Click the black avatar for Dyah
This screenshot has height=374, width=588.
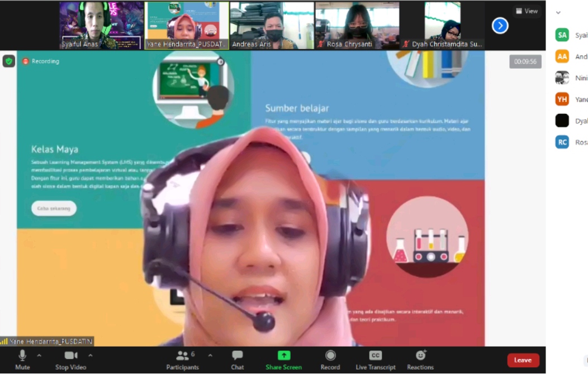coord(562,121)
